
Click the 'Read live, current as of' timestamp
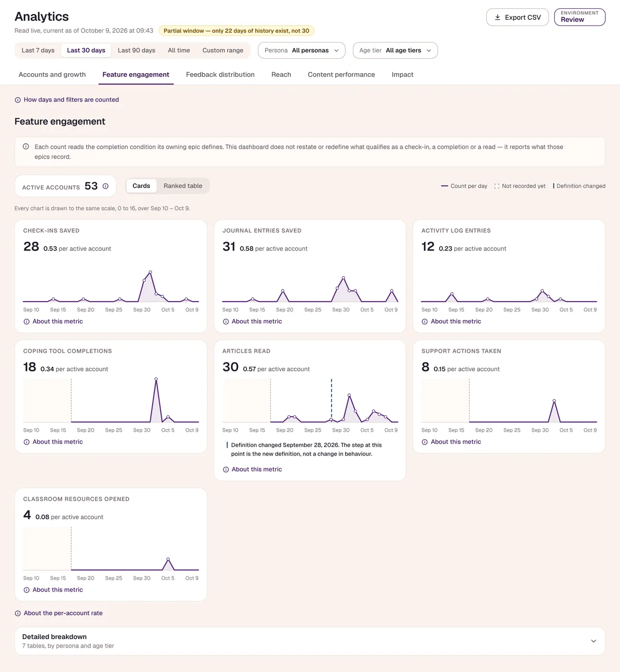click(x=84, y=31)
